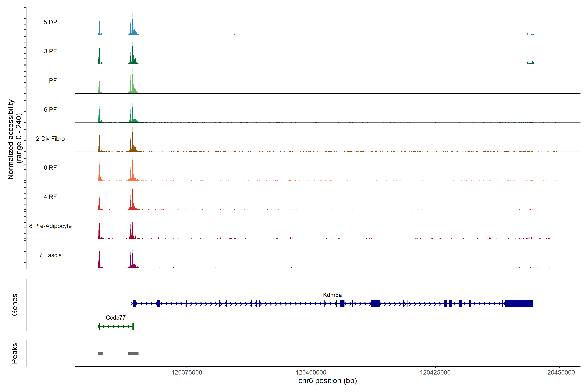Click the 2 Div Fibro track label
Viewport: 588px width, 392px height.
(50, 139)
